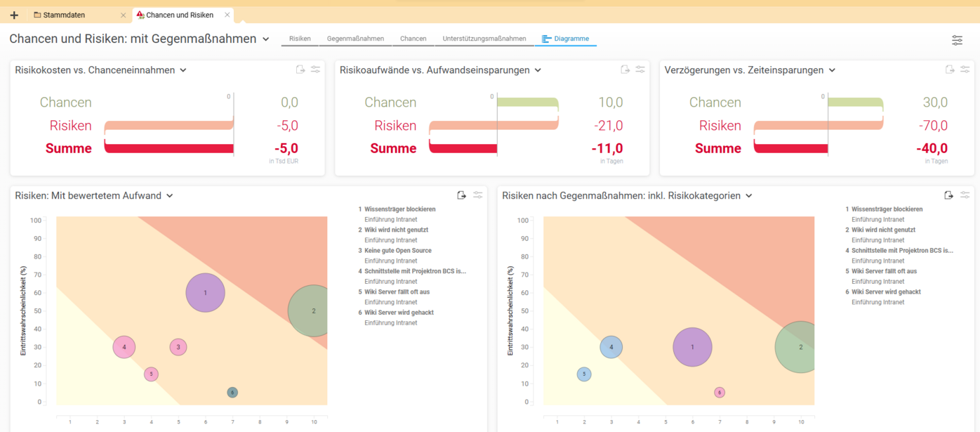The width and height of the screenshot is (980, 432).
Task: Open the Gegenmaßnahmen view
Action: click(x=354, y=39)
